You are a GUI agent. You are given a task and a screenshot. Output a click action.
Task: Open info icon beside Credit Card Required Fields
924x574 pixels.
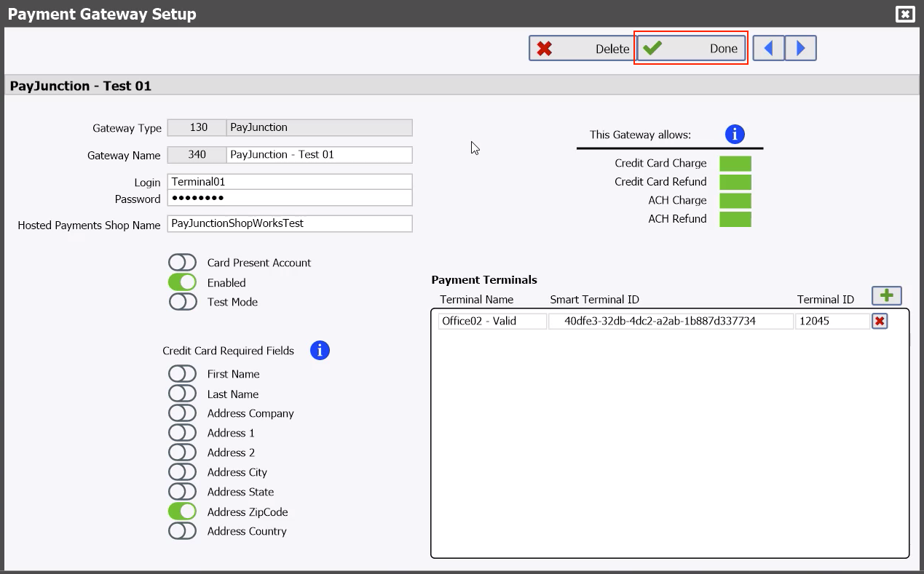click(x=320, y=351)
